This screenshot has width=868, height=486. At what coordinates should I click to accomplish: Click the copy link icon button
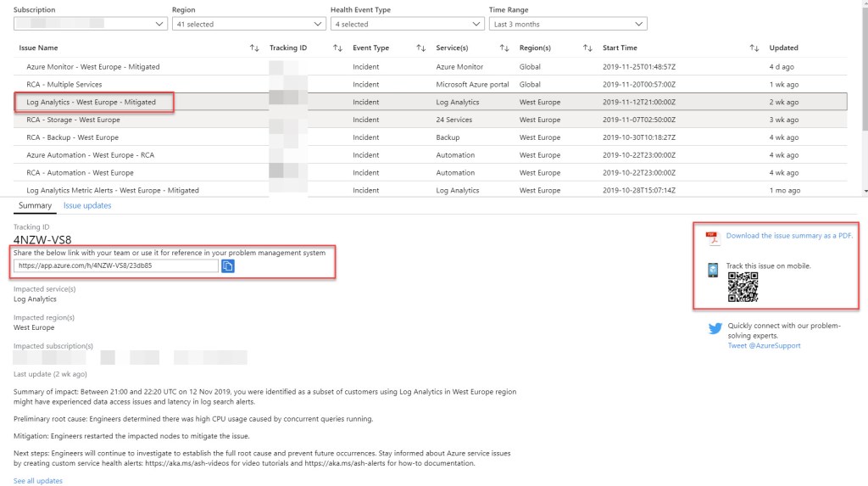coord(228,265)
